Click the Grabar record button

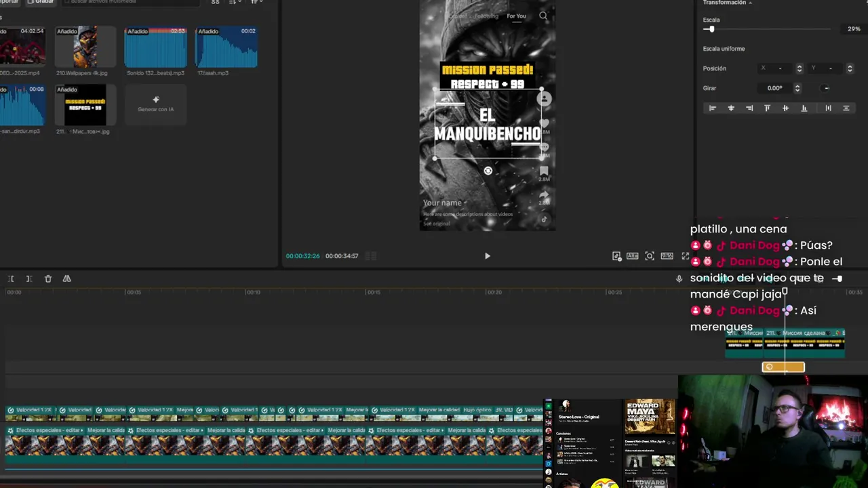click(39, 2)
